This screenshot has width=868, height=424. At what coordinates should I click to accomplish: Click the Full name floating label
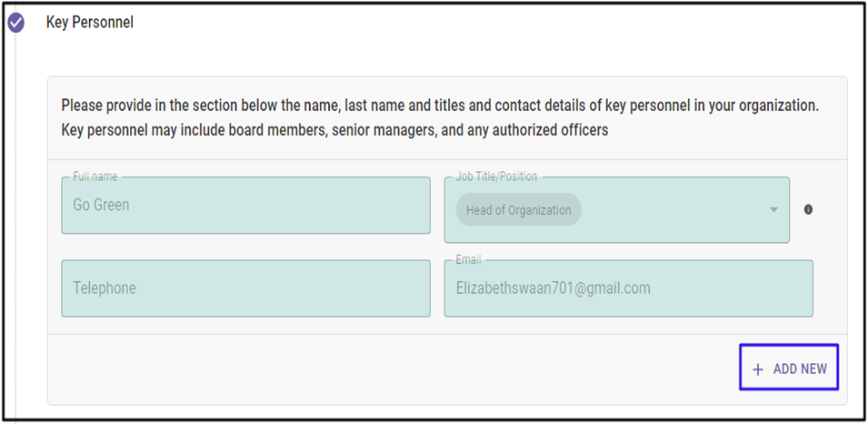pos(95,177)
